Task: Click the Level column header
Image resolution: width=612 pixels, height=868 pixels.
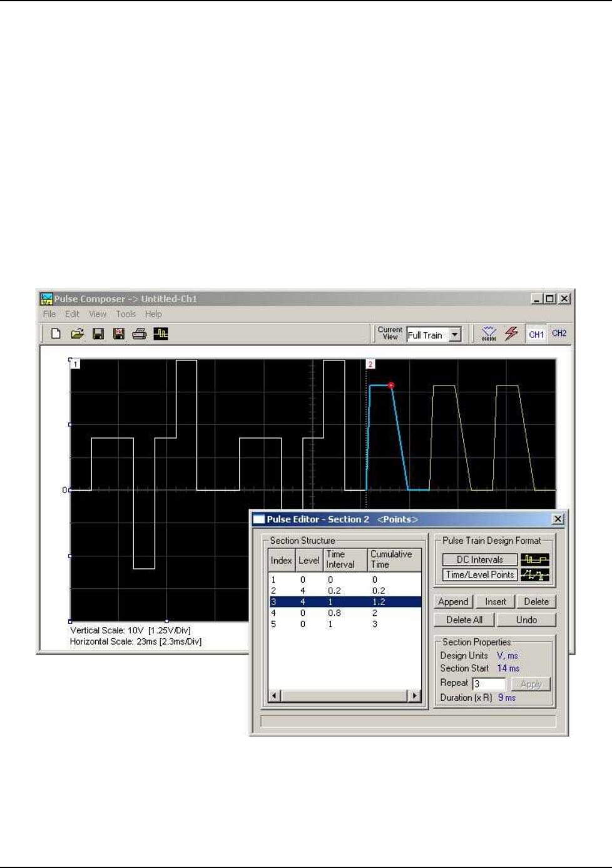Action: point(309,560)
